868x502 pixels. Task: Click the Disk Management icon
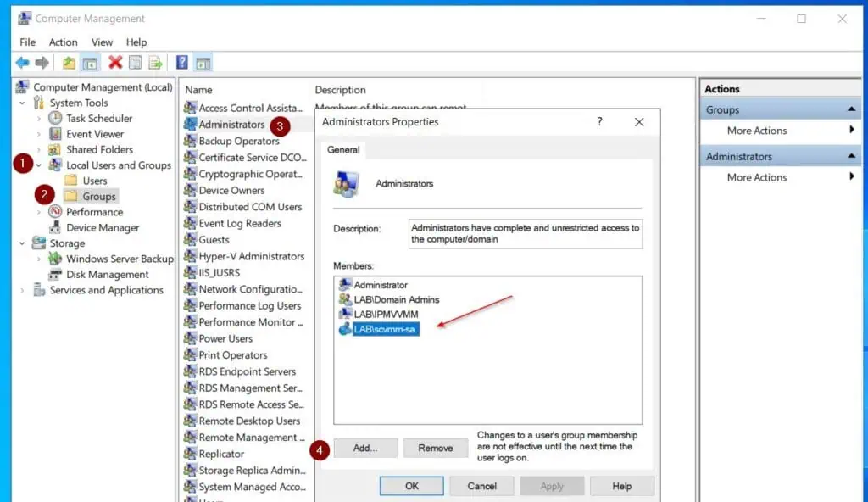(55, 274)
